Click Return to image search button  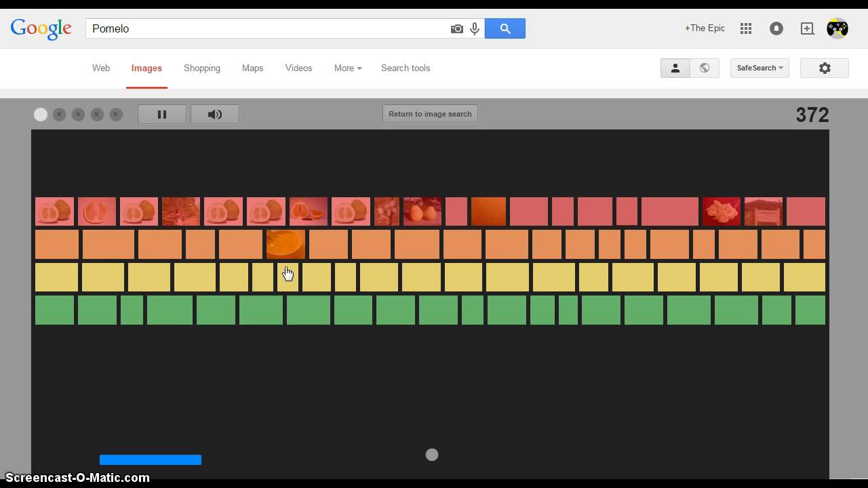coord(430,114)
